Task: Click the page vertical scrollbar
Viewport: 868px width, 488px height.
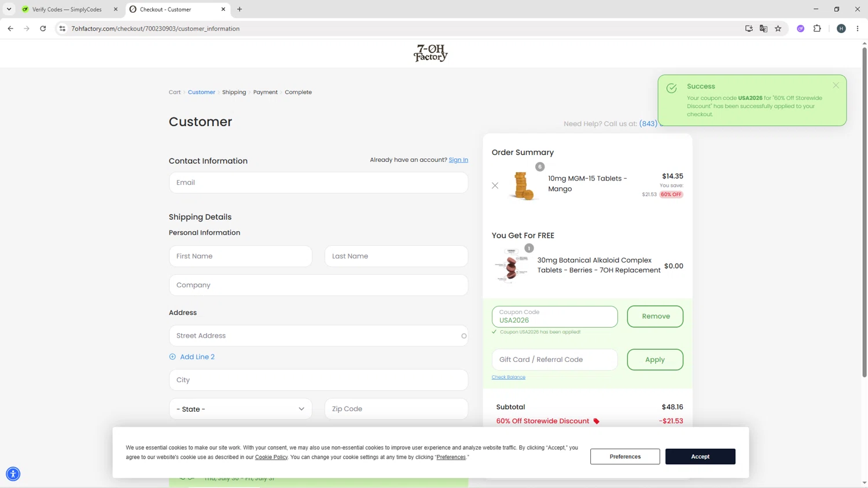Action: pyautogui.click(x=865, y=212)
